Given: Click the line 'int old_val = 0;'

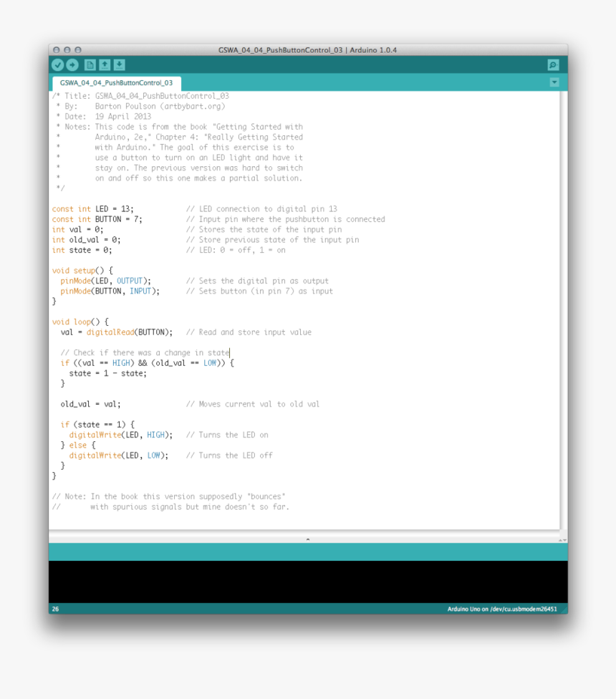Looking at the screenshot, I should (x=86, y=240).
